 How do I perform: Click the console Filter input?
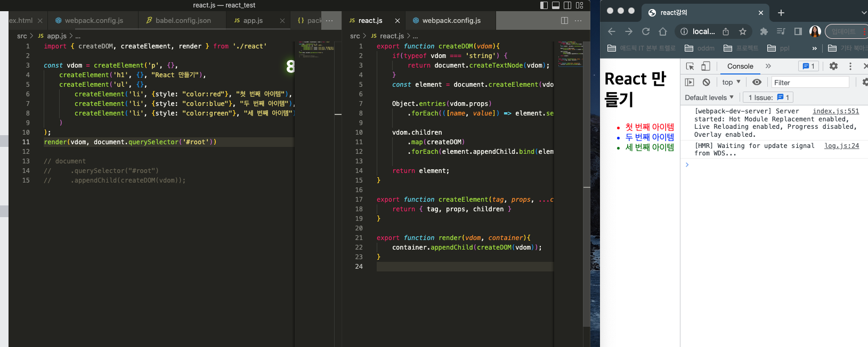810,82
